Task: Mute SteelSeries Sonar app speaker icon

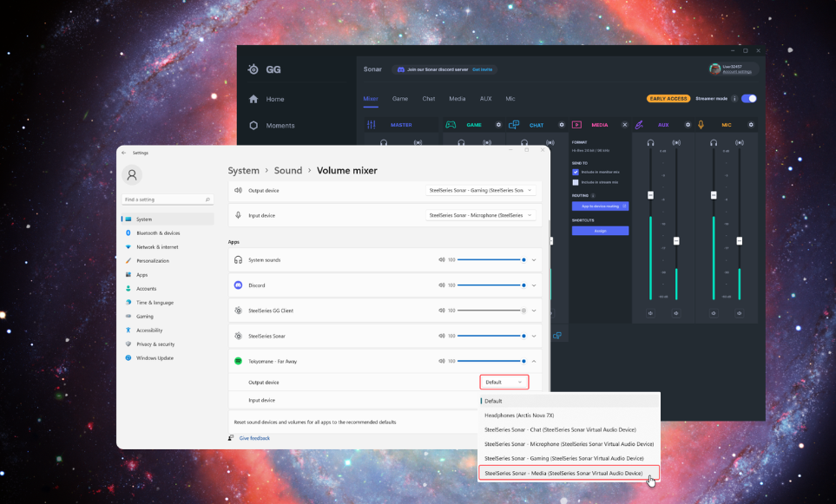Action: pyautogui.click(x=442, y=337)
